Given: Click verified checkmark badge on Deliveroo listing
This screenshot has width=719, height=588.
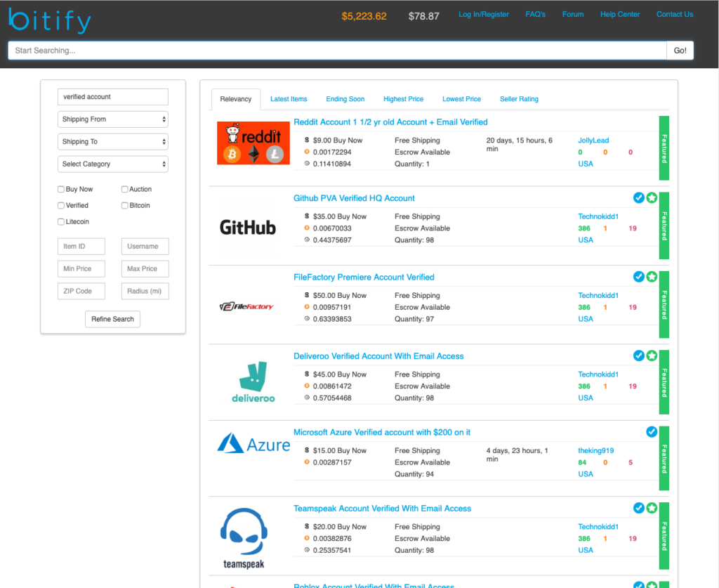Looking at the screenshot, I should point(639,355).
